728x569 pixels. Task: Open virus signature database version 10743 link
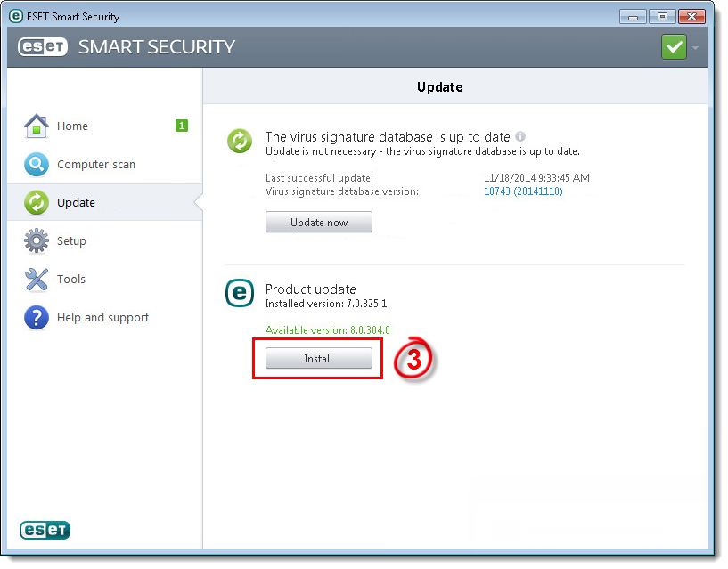[522, 191]
